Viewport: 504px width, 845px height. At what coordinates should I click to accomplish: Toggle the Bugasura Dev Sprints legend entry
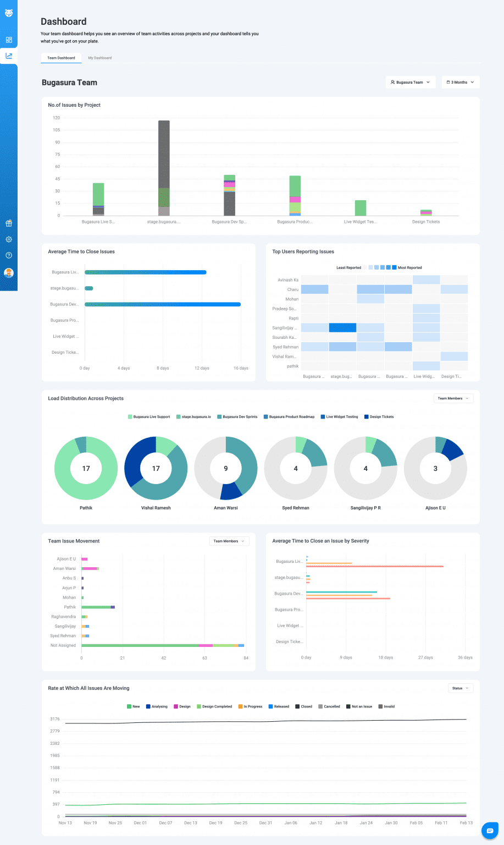point(237,416)
